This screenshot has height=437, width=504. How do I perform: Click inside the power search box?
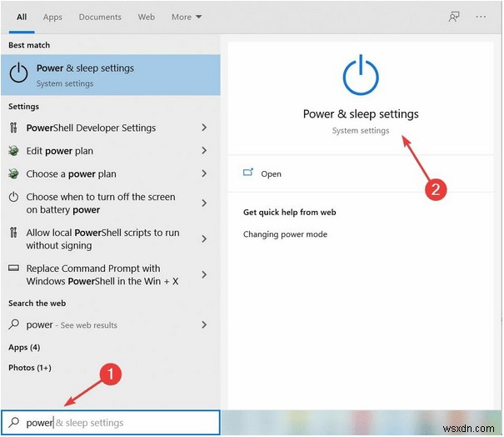click(111, 423)
